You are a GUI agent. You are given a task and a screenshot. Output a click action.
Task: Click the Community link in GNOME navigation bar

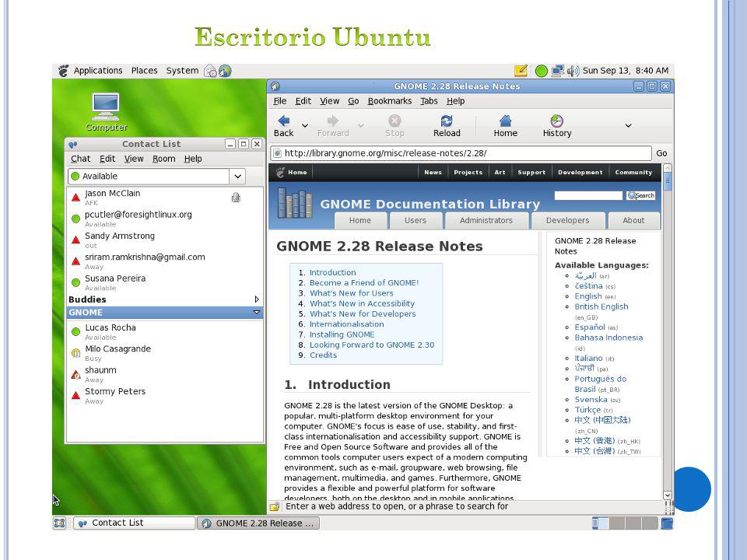coord(633,173)
